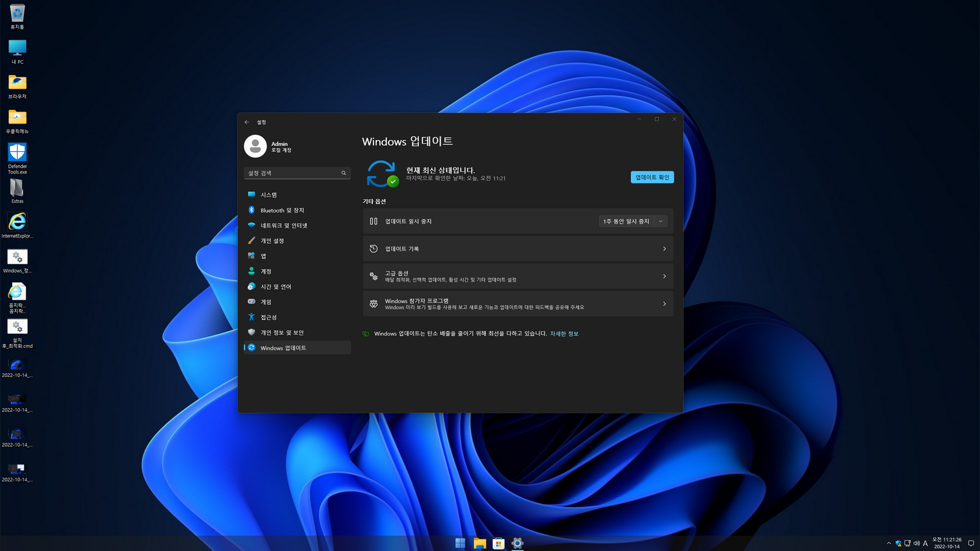Click the Start button on taskbar
This screenshot has width=980, height=551.
461,543
